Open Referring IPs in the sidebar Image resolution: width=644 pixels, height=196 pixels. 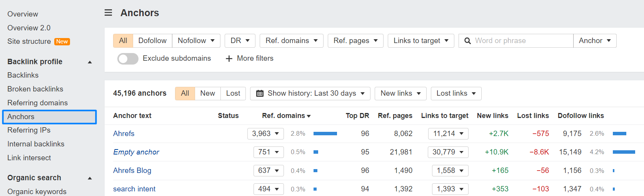29,130
